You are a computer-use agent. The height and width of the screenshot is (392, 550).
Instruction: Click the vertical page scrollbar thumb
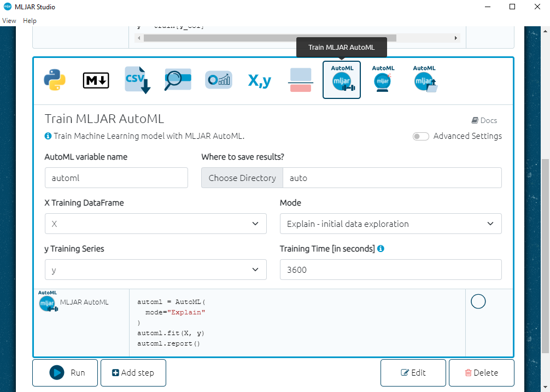[x=546, y=256]
